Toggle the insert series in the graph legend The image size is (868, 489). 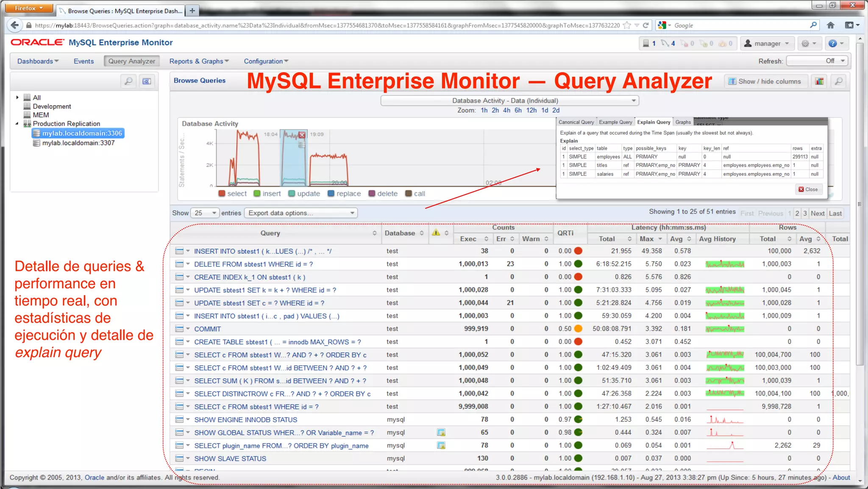(x=267, y=193)
